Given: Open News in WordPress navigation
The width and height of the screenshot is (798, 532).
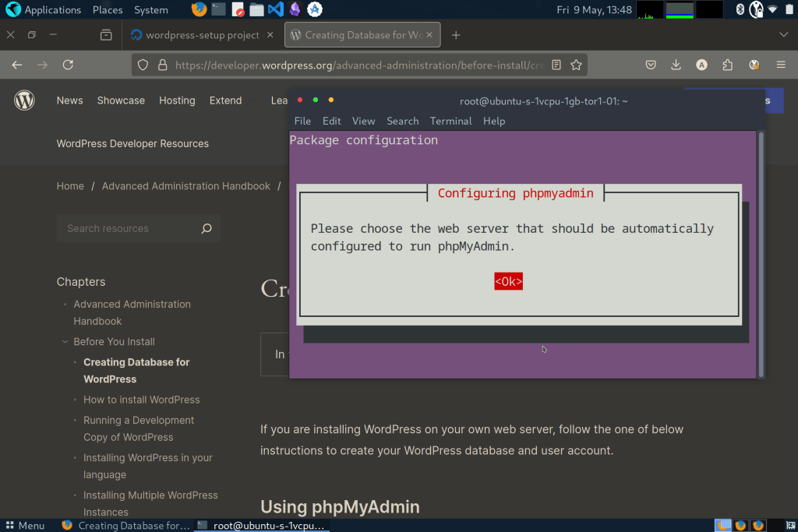Looking at the screenshot, I should click(x=69, y=100).
